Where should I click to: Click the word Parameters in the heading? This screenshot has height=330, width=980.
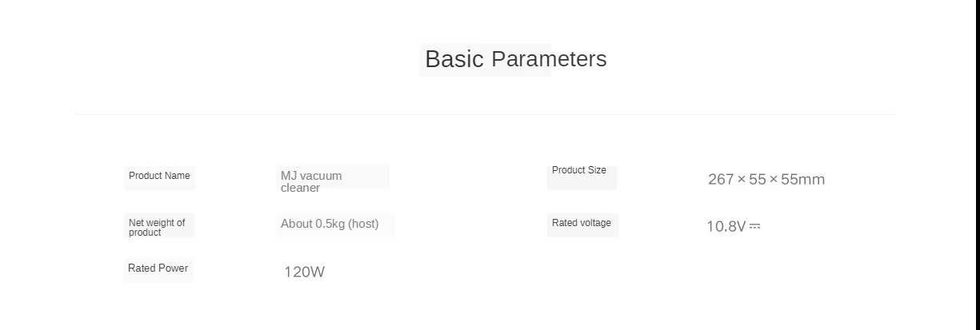click(549, 59)
